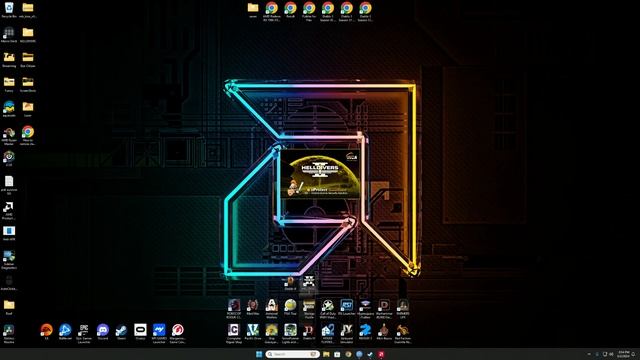Screen dimensions: 640x360
Task: Open the Complete Figure Shop 'C' shortcut
Action: tap(233, 333)
